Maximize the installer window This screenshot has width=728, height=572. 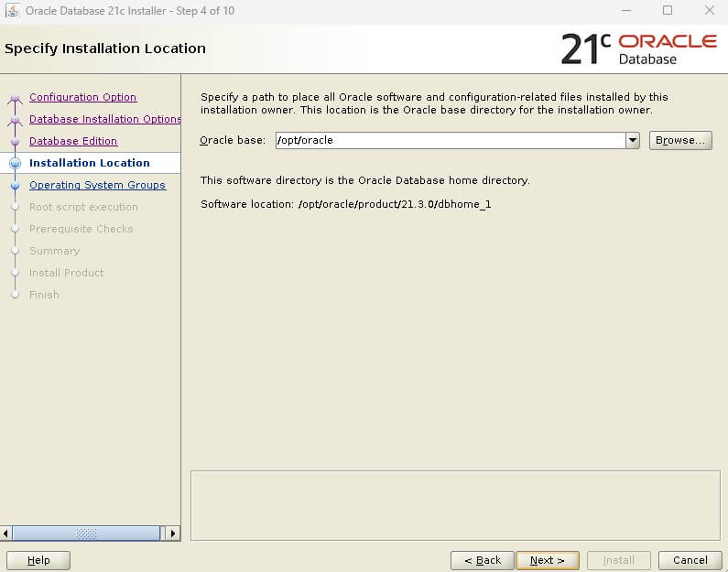[668, 10]
